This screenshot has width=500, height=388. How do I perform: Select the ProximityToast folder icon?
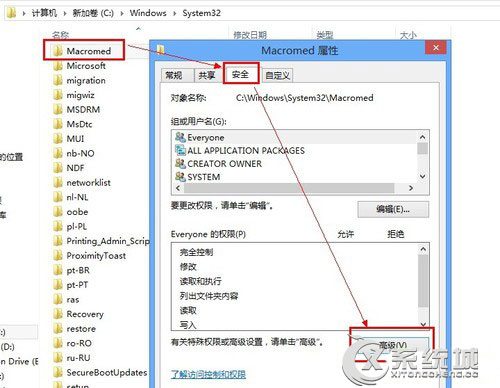tap(58, 256)
